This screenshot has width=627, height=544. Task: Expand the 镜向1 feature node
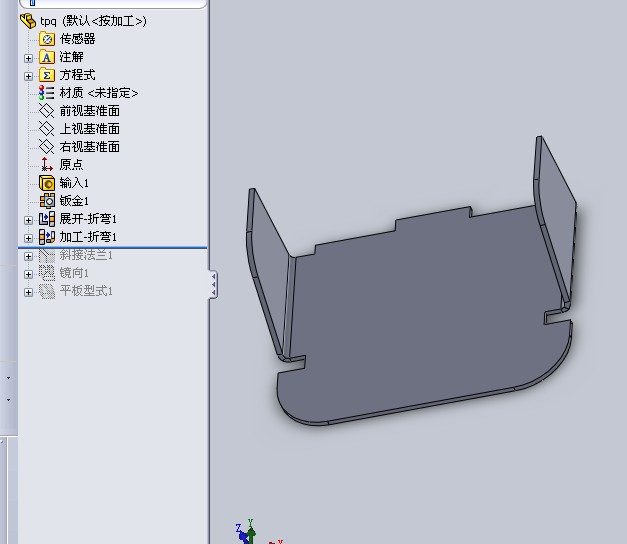pos(28,274)
